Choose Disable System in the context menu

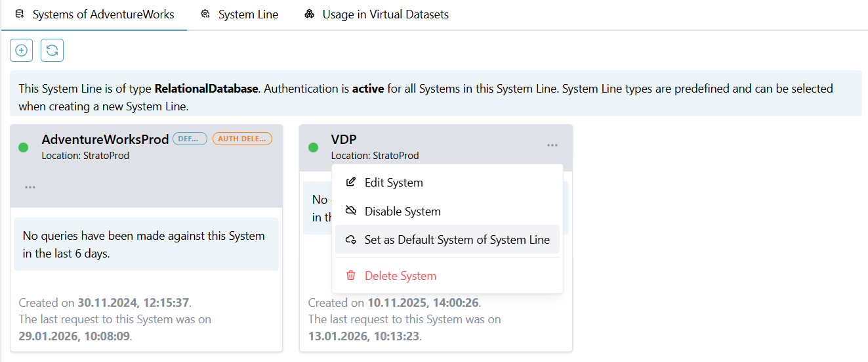pos(447,212)
